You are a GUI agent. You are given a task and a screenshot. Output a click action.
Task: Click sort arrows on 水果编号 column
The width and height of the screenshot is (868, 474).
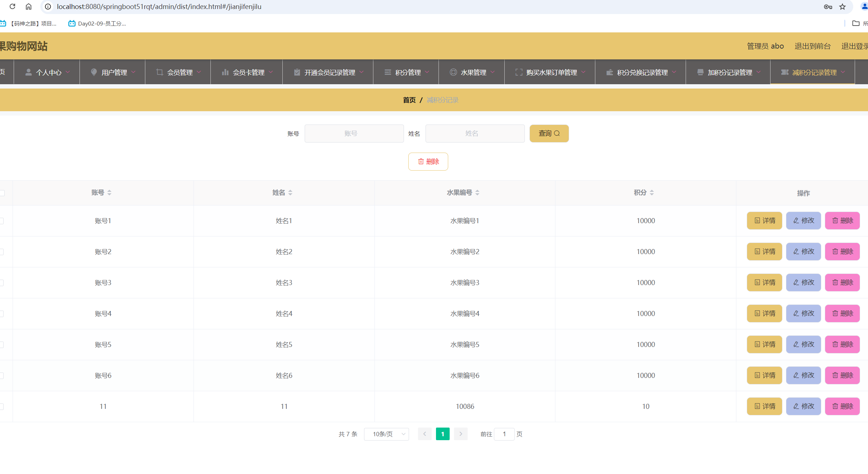477,193
